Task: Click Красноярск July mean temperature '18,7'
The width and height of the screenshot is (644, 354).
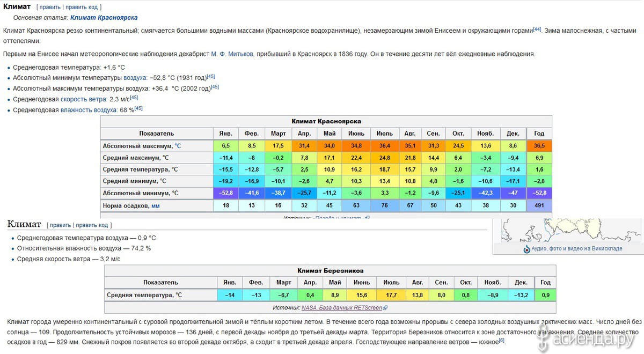Action: (x=384, y=169)
